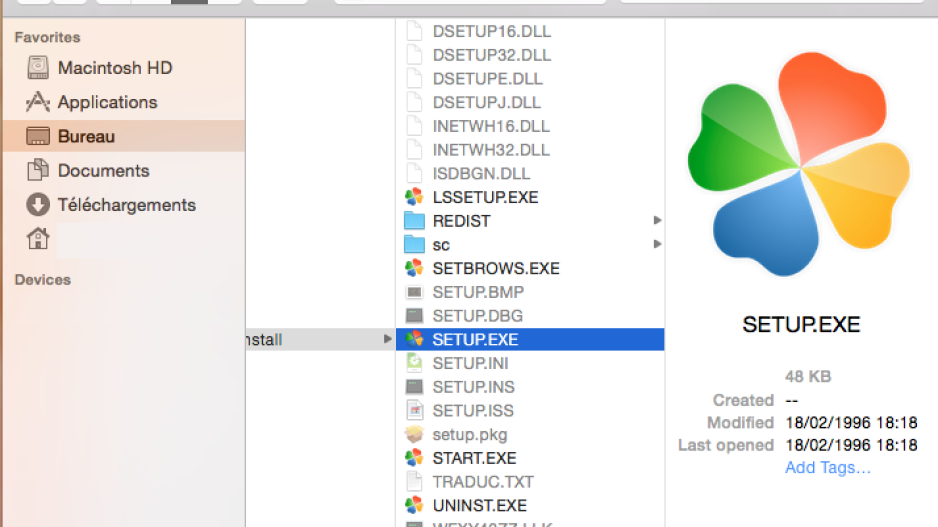Image resolution: width=938 pixels, height=527 pixels.
Task: Click the LSSETUP.EXE file icon
Action: point(414,197)
